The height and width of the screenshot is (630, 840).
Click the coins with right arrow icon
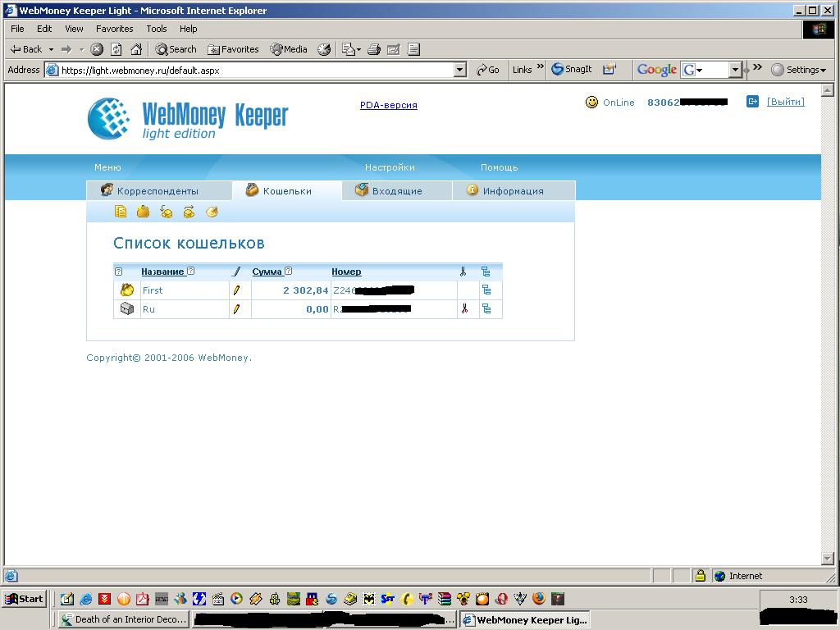pos(189,212)
